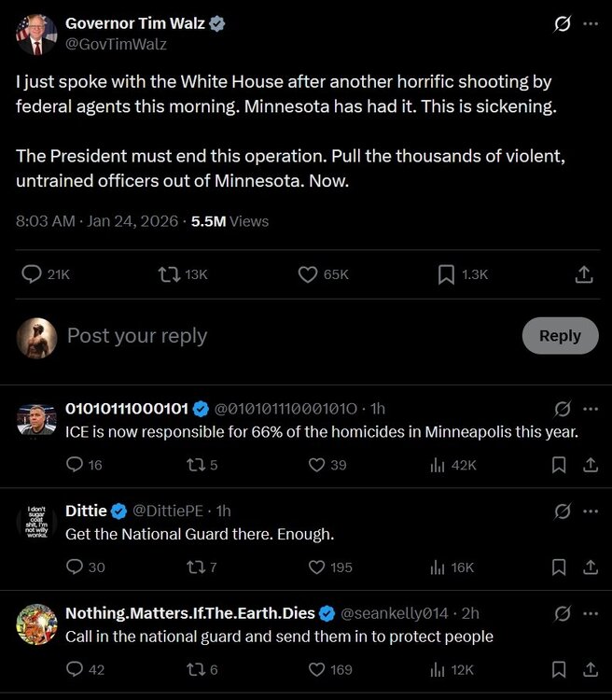Share the main post

584,274
